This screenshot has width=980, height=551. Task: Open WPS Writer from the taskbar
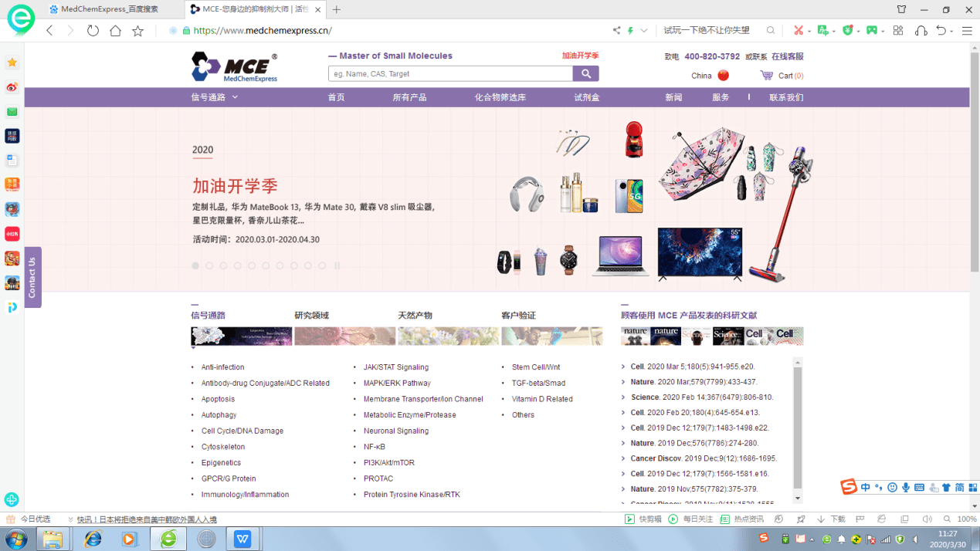(242, 538)
